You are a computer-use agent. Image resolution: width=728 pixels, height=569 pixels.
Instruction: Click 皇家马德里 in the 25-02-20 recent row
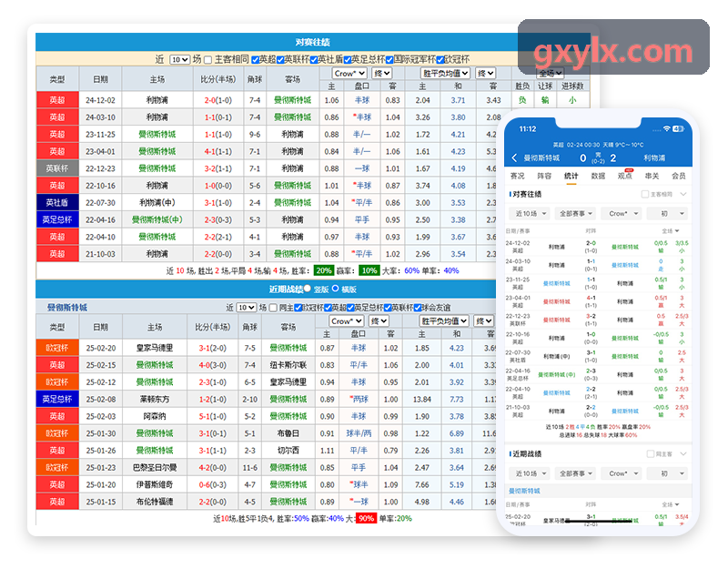(x=155, y=348)
